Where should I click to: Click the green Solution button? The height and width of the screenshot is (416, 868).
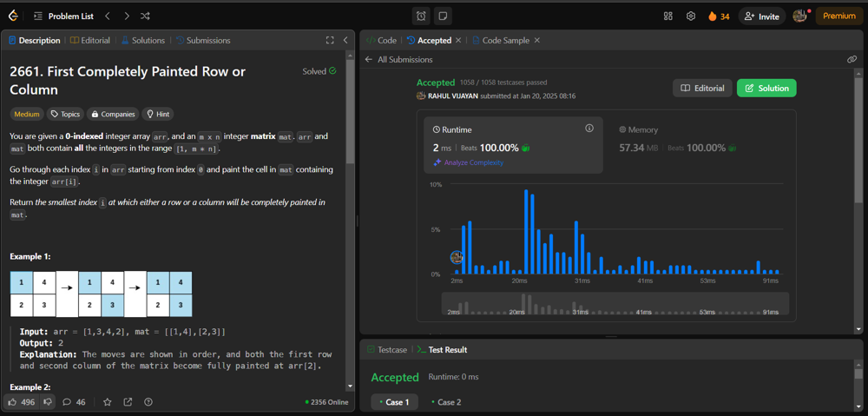[x=766, y=88]
